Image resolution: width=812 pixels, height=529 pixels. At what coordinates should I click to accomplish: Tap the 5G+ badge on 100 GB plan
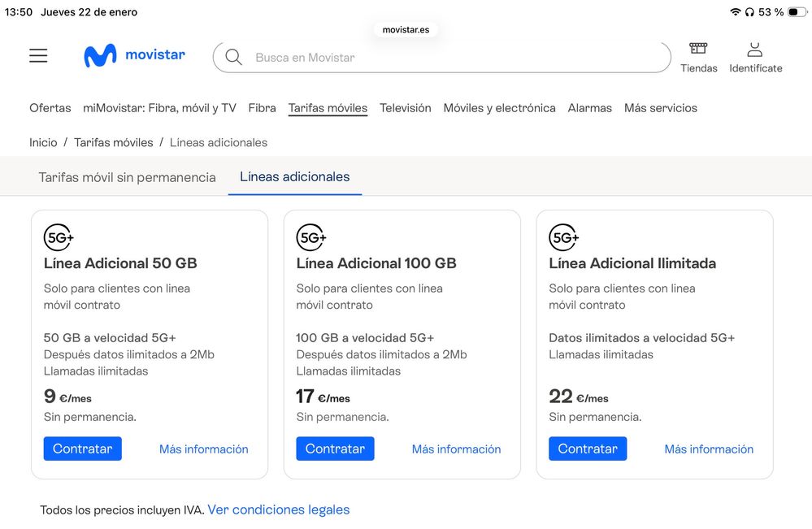pos(311,237)
